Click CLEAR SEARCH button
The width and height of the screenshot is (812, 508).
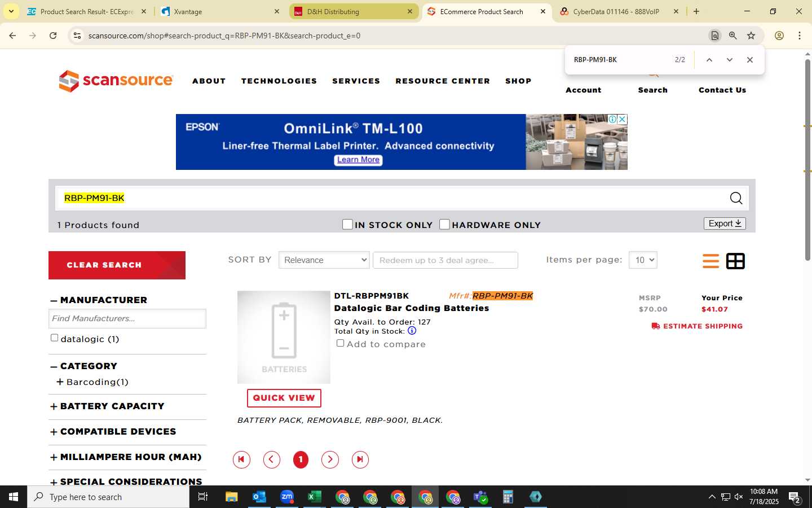coord(117,265)
